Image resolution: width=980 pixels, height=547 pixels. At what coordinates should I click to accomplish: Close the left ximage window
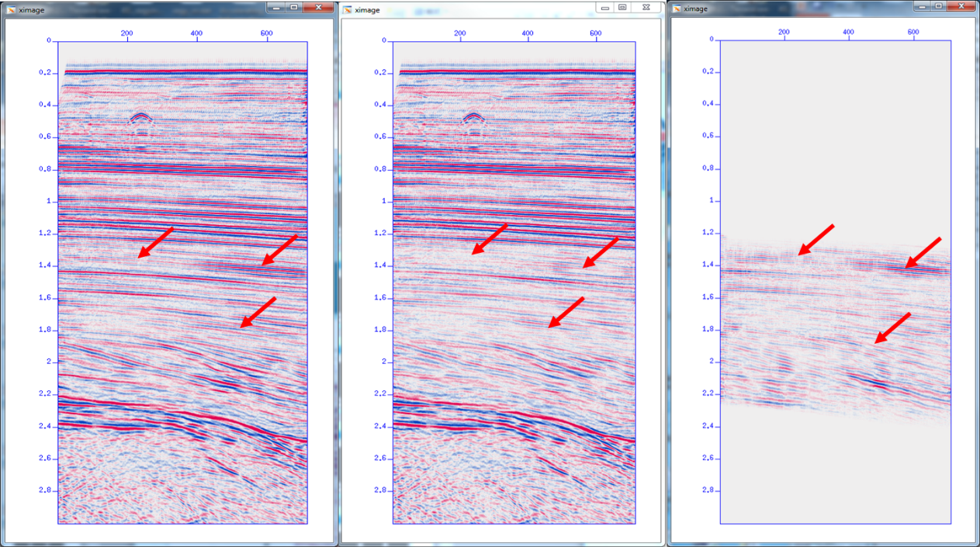(x=318, y=6)
